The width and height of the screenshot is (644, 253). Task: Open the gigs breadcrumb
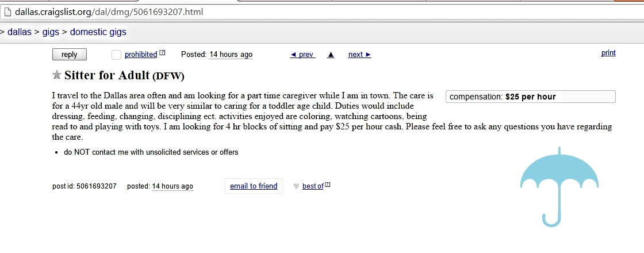51,32
